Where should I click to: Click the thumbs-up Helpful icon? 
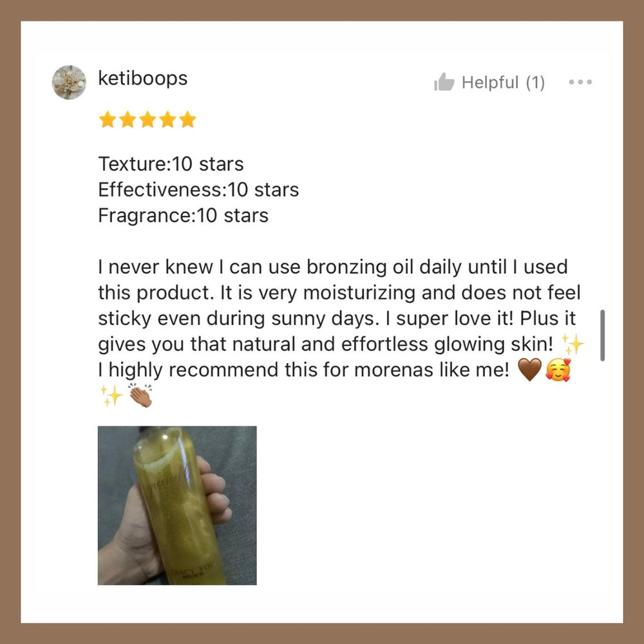tap(444, 82)
